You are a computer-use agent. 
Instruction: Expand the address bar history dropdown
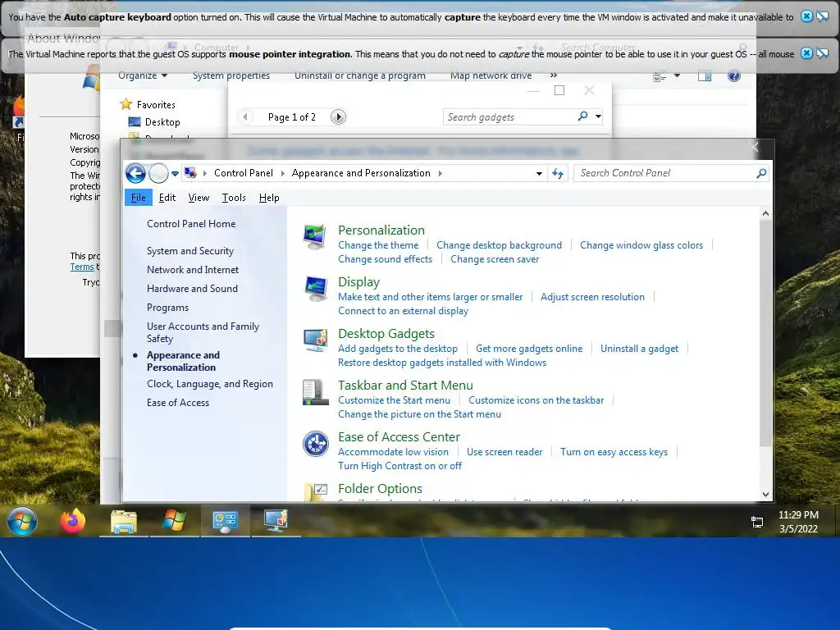pos(539,174)
